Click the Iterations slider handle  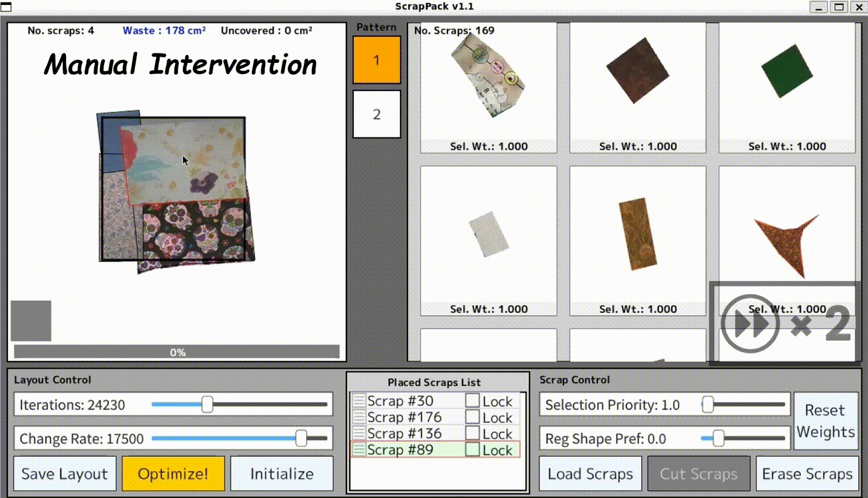[x=207, y=405]
